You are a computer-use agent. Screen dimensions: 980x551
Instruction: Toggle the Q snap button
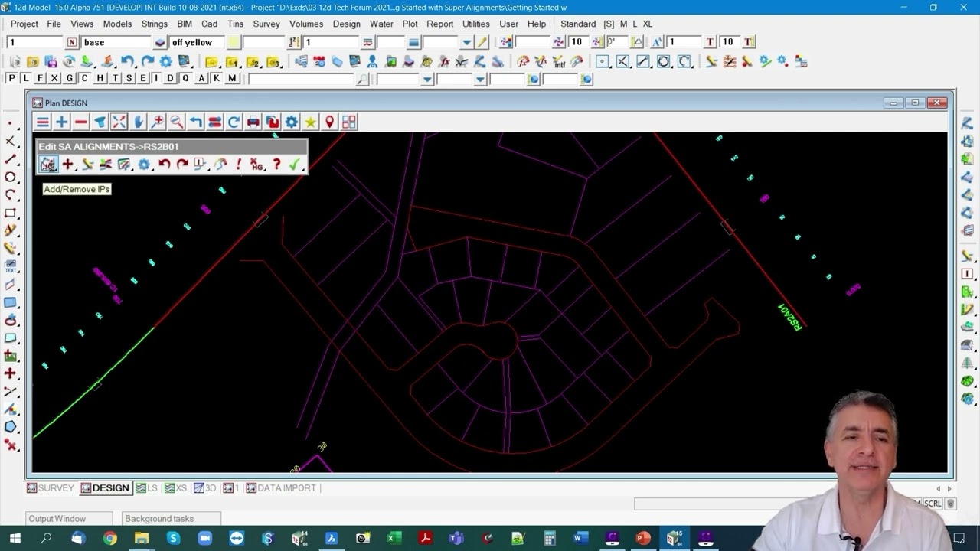(185, 79)
